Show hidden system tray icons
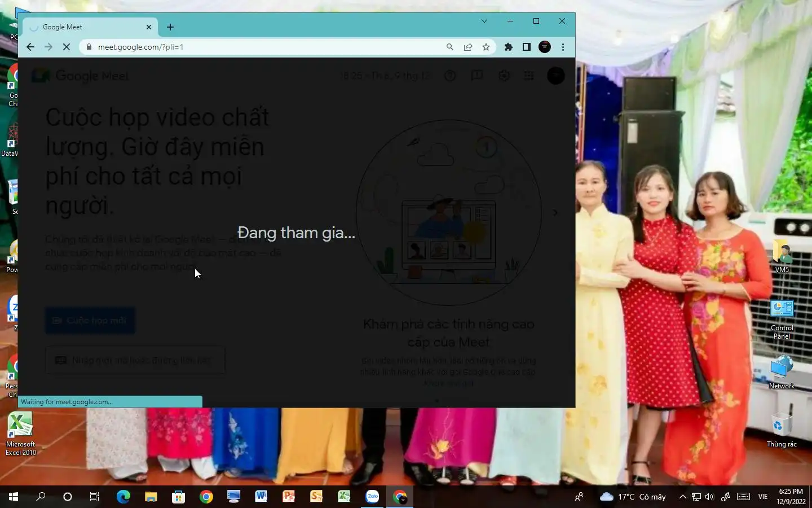Screen dimensions: 812x508 point(682,497)
